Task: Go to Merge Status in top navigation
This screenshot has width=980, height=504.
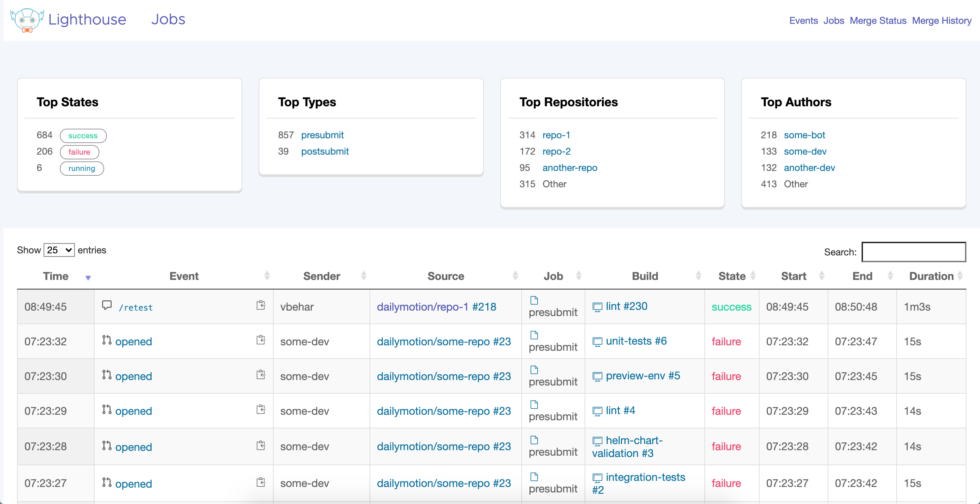Action: click(878, 20)
